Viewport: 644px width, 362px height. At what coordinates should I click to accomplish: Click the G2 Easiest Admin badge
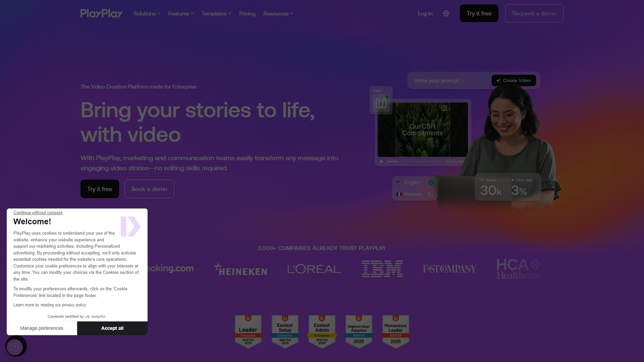click(x=322, y=331)
